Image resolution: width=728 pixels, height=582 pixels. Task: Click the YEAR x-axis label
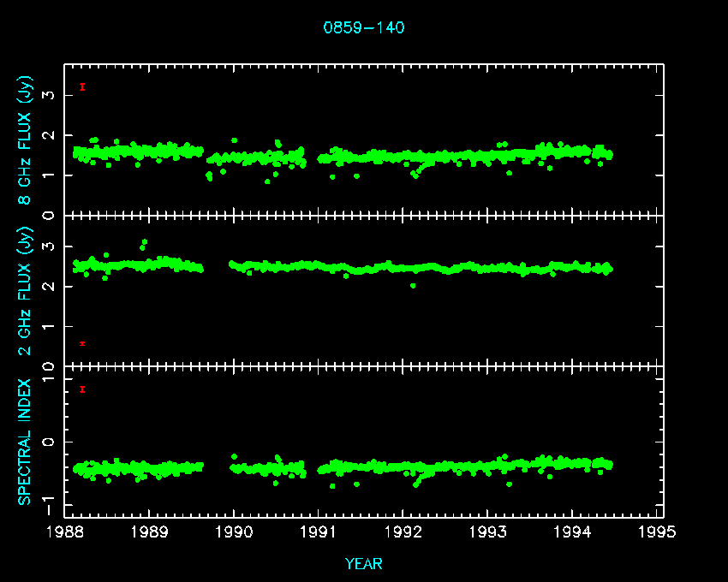[x=364, y=564]
